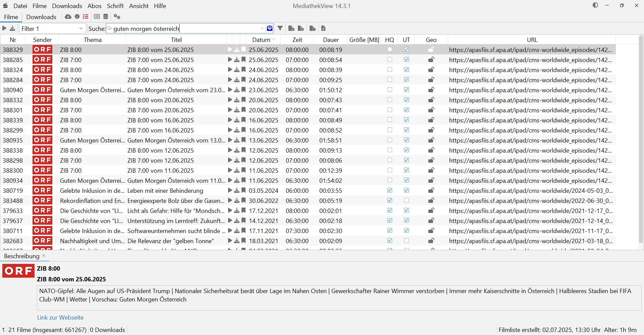Screen dimensions: 644x335
Task: Toggle dark mode icon in title bar
Action: 595,5
